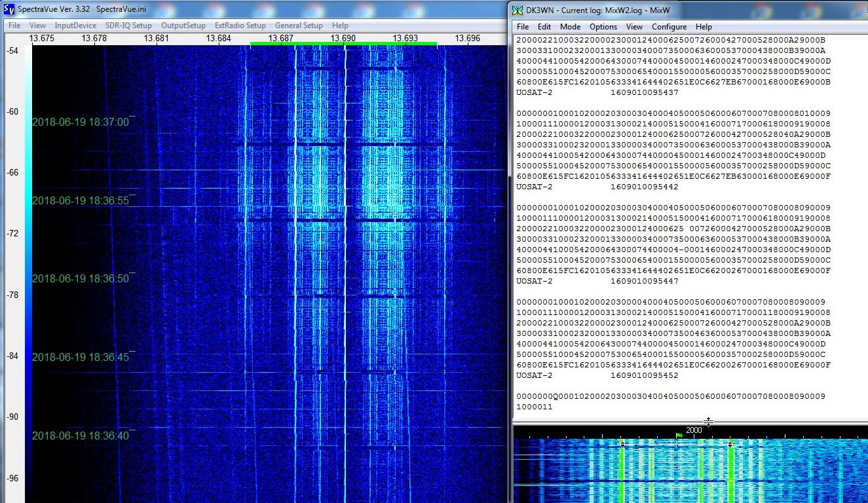Image resolution: width=868 pixels, height=503 pixels.
Task: Open the ExtRadio Setup menu
Action: pyautogui.click(x=240, y=26)
